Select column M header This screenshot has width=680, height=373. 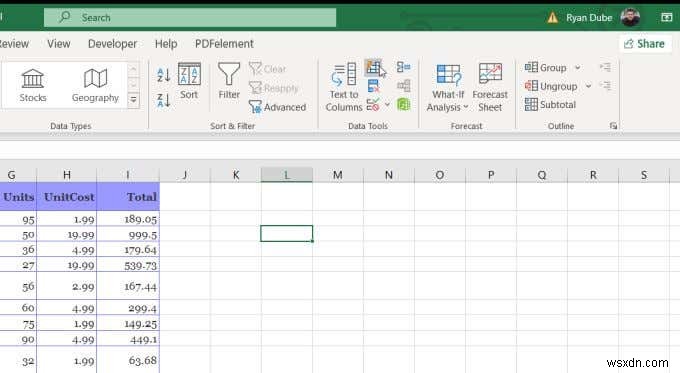(x=337, y=175)
